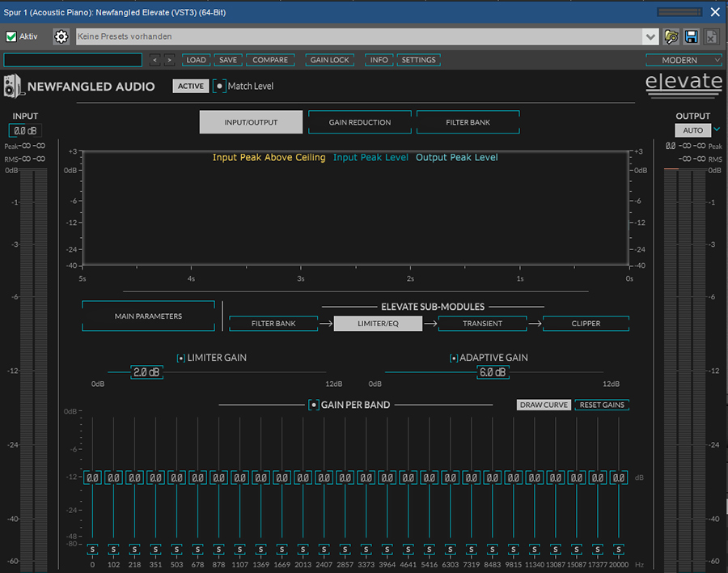The width and height of the screenshot is (728, 573).
Task: Click the previous preset arrow button
Action: click(x=155, y=60)
